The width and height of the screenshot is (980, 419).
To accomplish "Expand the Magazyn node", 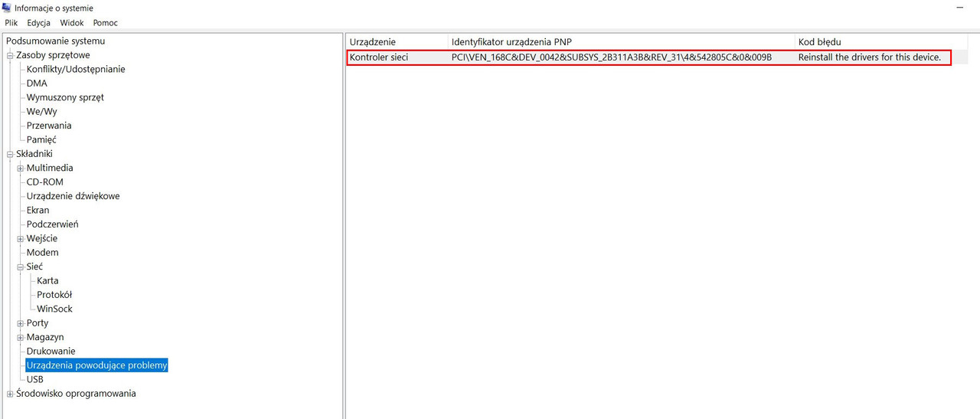I will 21,337.
